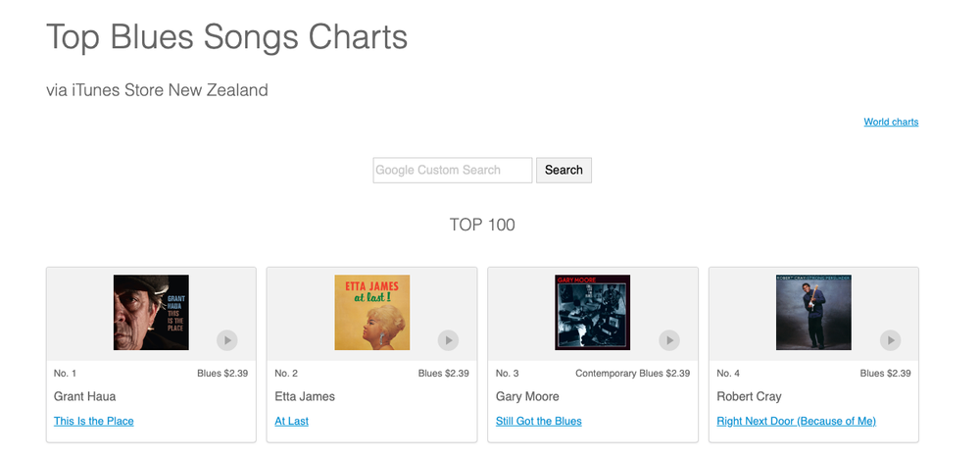Viewport: 980px width, 458px height.
Task: Open Etta James At Last album cover
Action: pyautogui.click(x=372, y=312)
